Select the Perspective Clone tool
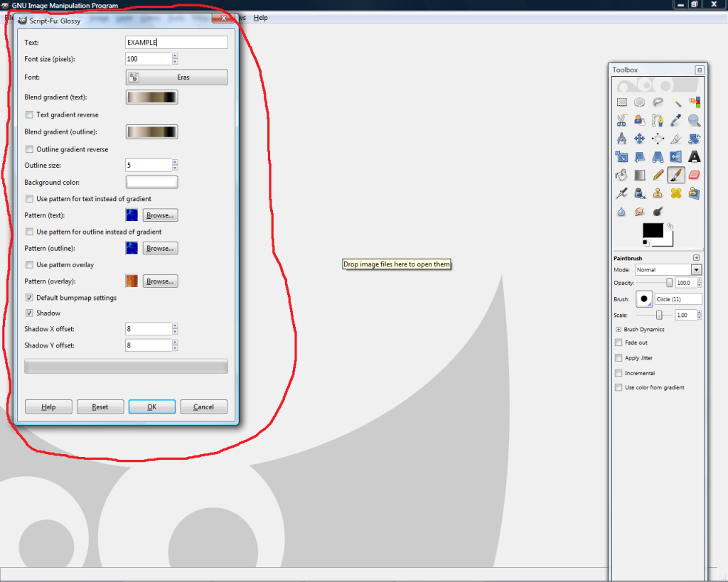This screenshot has width=728, height=582. pyautogui.click(x=694, y=193)
